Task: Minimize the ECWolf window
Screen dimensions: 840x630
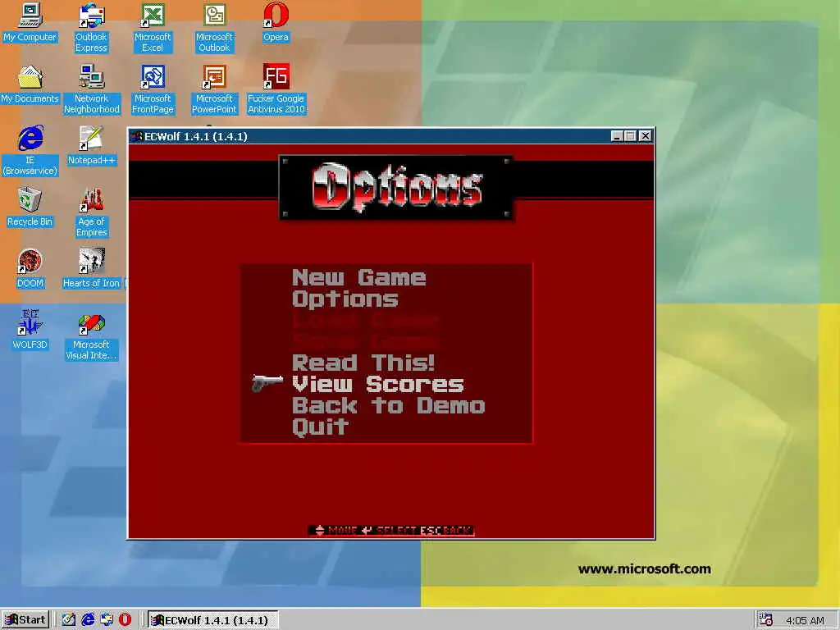Action: click(617, 136)
